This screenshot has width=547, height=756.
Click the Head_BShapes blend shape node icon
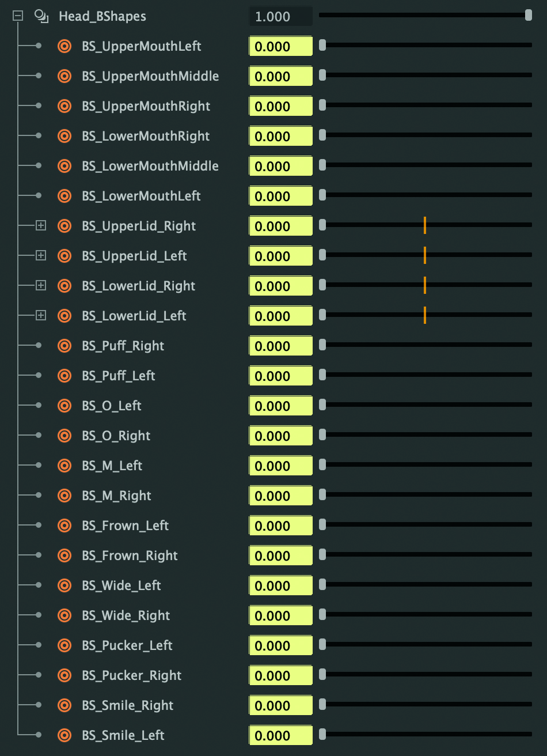pos(41,16)
